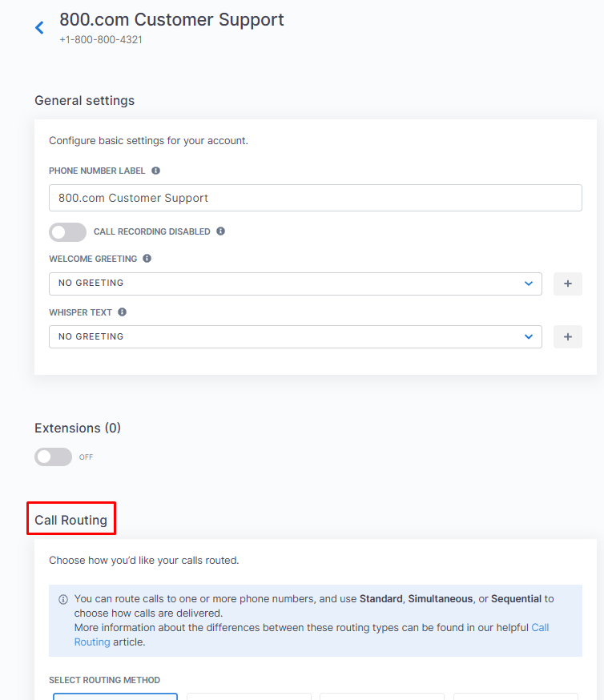Image resolution: width=604 pixels, height=700 pixels.
Task: Enable the call recording toggle
Action: 67,232
